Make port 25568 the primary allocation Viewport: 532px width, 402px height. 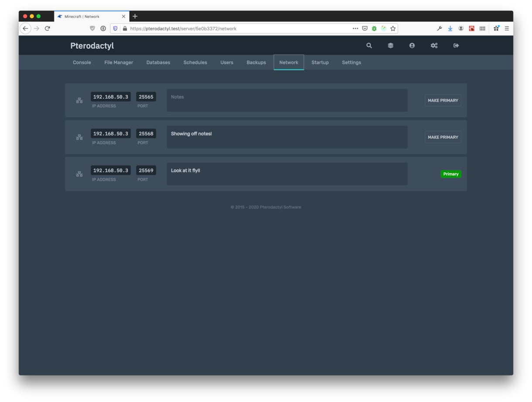(x=443, y=137)
